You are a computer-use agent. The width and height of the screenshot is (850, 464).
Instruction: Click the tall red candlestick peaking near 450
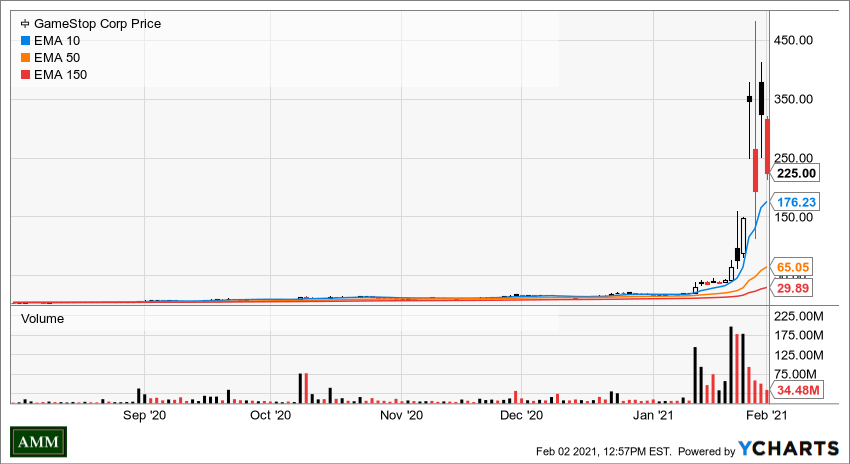tap(755, 170)
